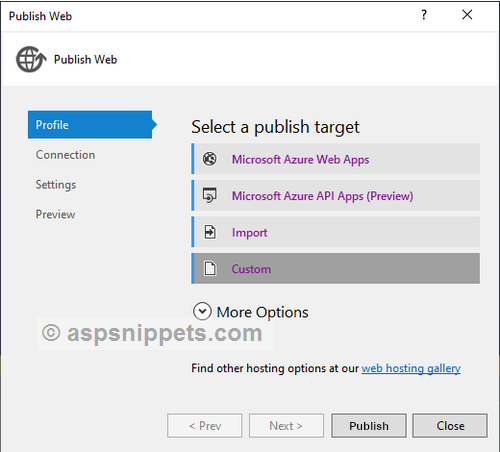This screenshot has height=452, width=500.
Task: Choose Microsoft Azure Web Apps target
Action: pos(336,159)
